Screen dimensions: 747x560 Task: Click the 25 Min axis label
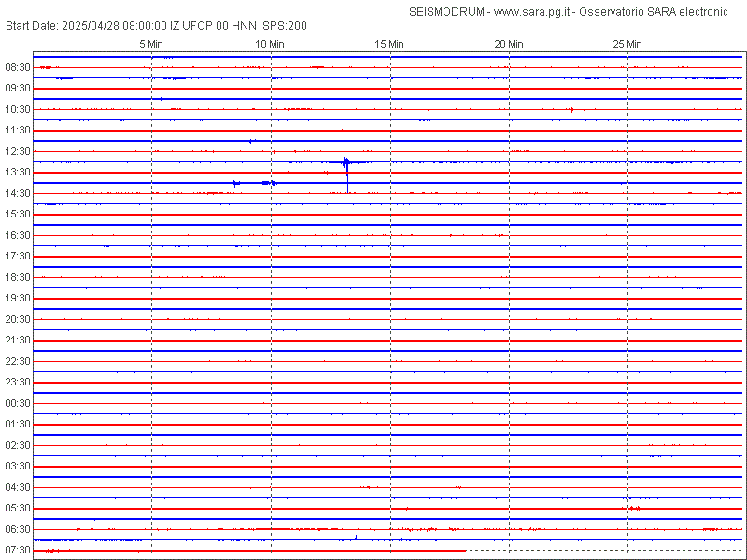[627, 44]
